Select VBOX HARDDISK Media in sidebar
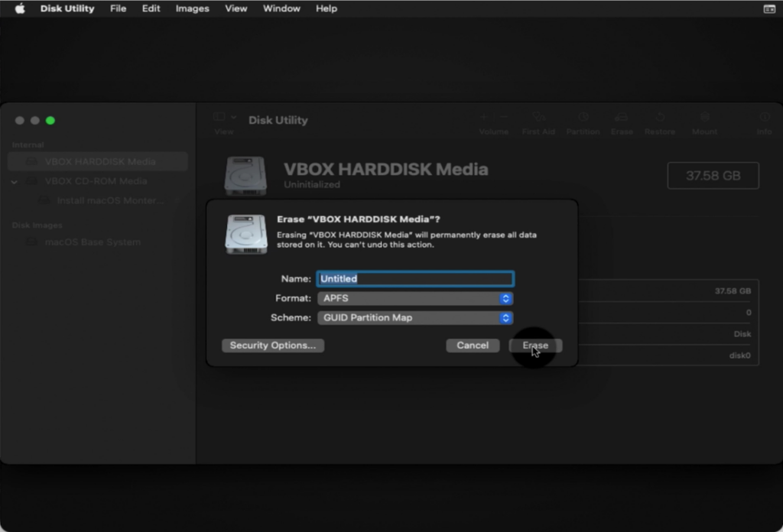Viewport: 783px width, 532px height. (x=98, y=162)
